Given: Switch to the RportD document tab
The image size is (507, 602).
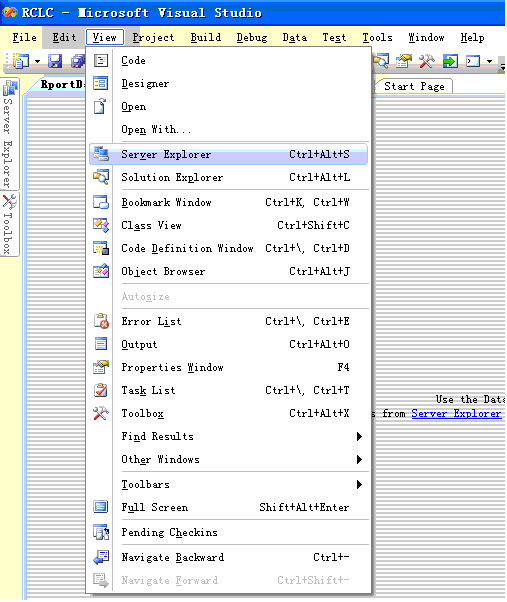Looking at the screenshot, I should (x=58, y=85).
